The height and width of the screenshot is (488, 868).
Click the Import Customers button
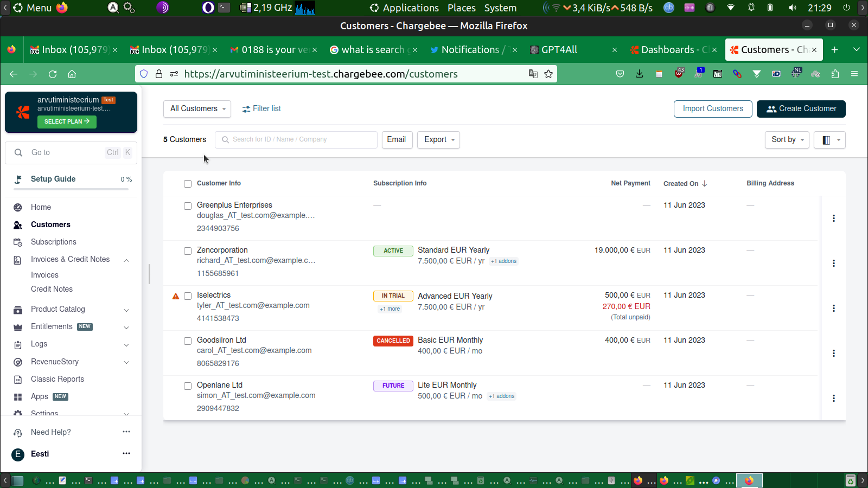713,109
